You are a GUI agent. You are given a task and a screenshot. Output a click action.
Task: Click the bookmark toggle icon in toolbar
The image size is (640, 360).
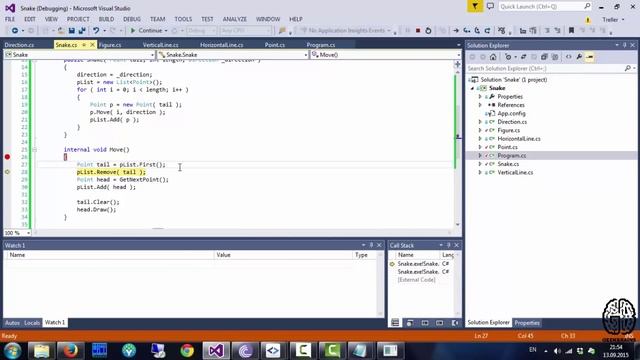pyautogui.click(x=571, y=31)
